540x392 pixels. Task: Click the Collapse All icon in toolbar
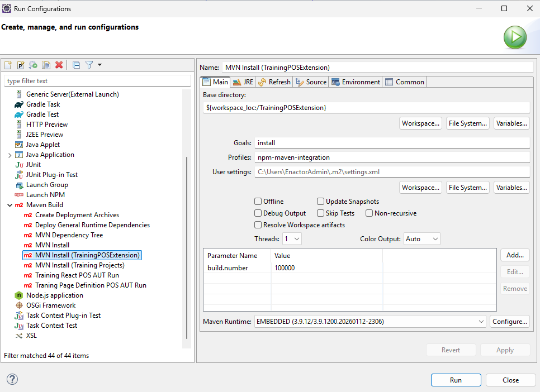(x=77, y=65)
